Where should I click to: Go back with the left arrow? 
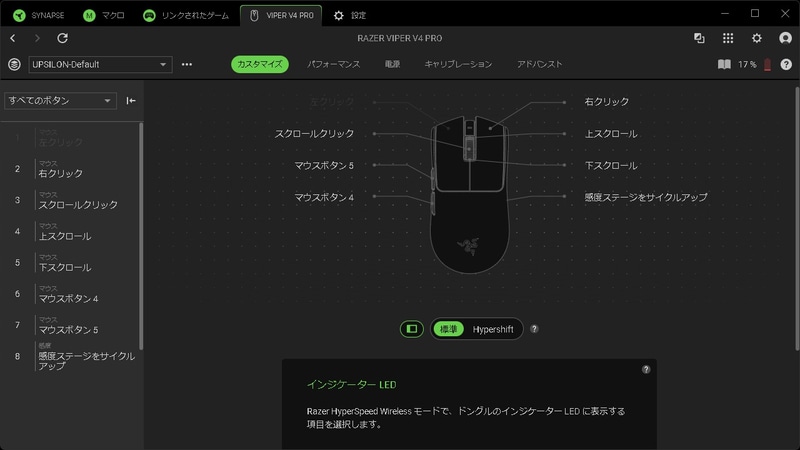13,38
